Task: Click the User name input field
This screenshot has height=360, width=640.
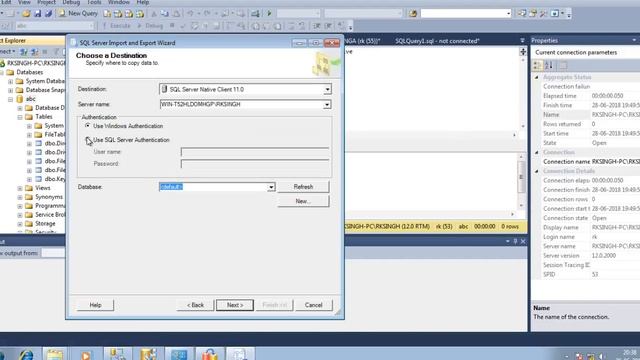Action: click(255, 152)
